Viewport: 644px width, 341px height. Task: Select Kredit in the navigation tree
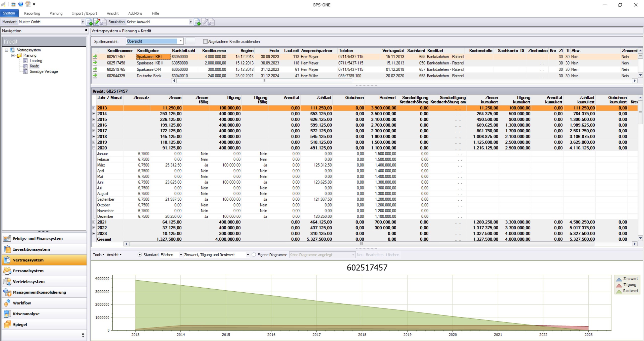(x=34, y=66)
